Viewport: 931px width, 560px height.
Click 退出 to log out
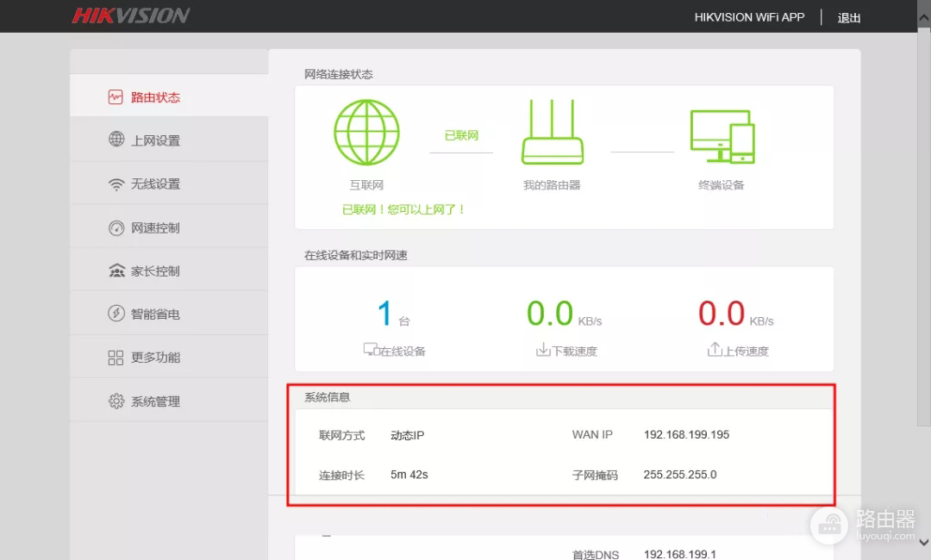point(848,16)
